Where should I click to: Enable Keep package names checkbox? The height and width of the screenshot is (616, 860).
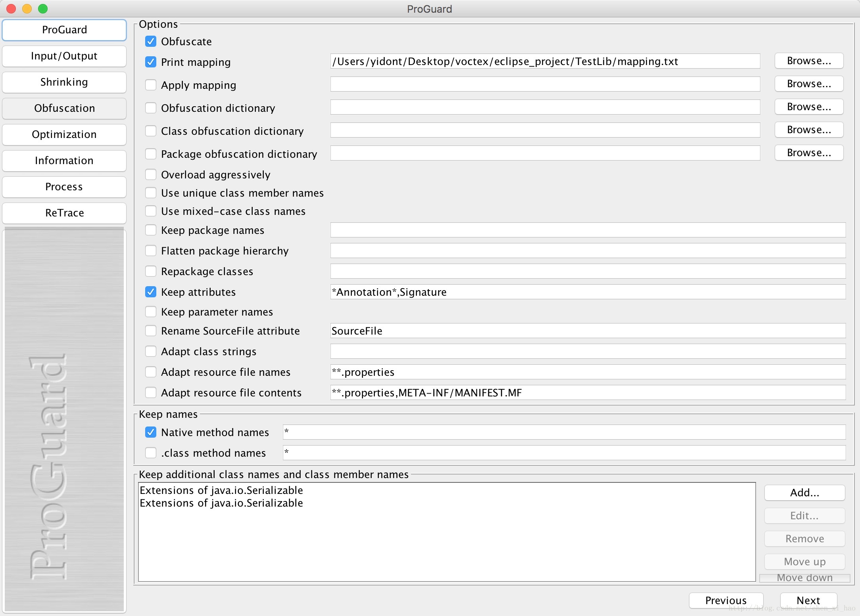151,230
